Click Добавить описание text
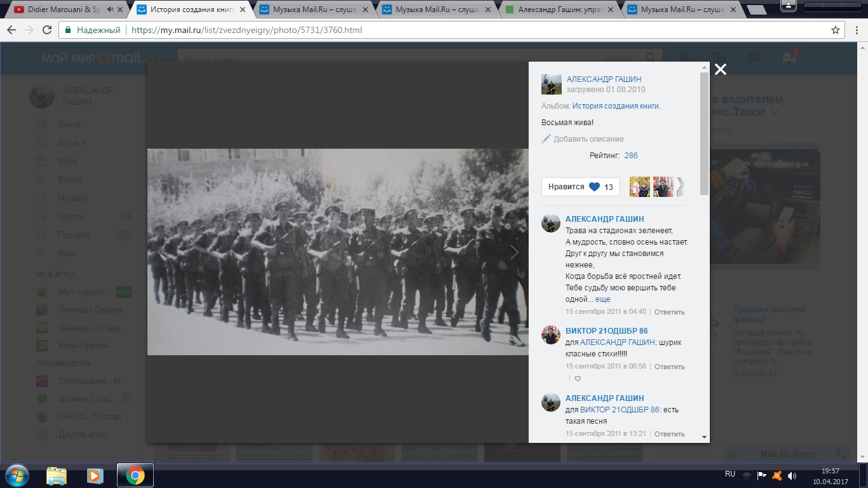Image resolution: width=868 pixels, height=488 pixels. [x=588, y=139]
